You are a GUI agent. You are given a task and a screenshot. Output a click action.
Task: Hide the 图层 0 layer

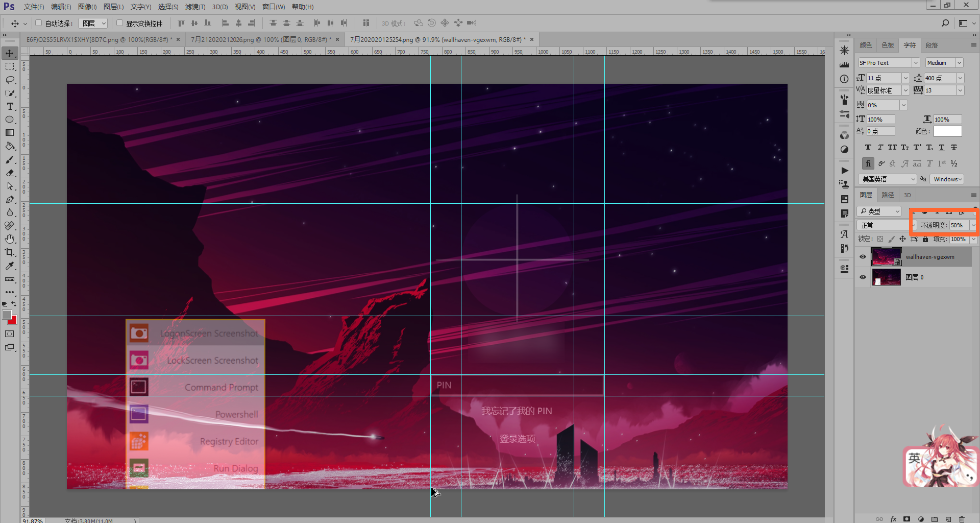tap(863, 277)
